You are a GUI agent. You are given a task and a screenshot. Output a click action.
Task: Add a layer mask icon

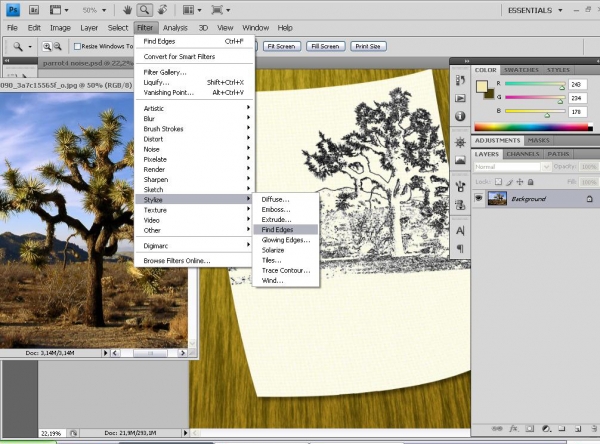point(530,429)
